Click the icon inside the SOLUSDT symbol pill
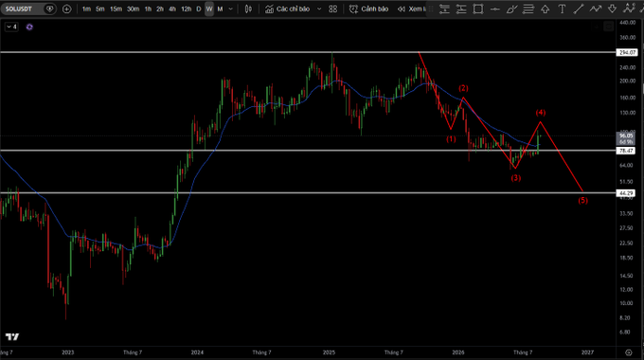 (49, 9)
